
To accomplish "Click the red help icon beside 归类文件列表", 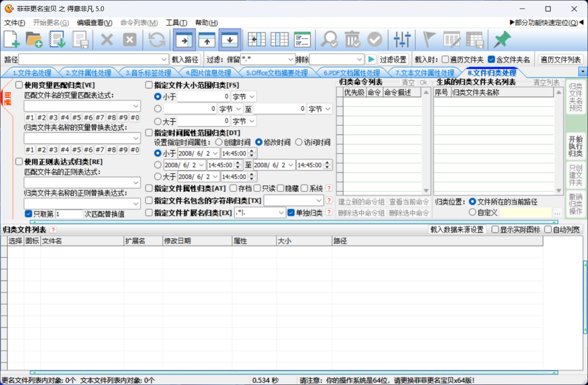I will [x=53, y=230].
